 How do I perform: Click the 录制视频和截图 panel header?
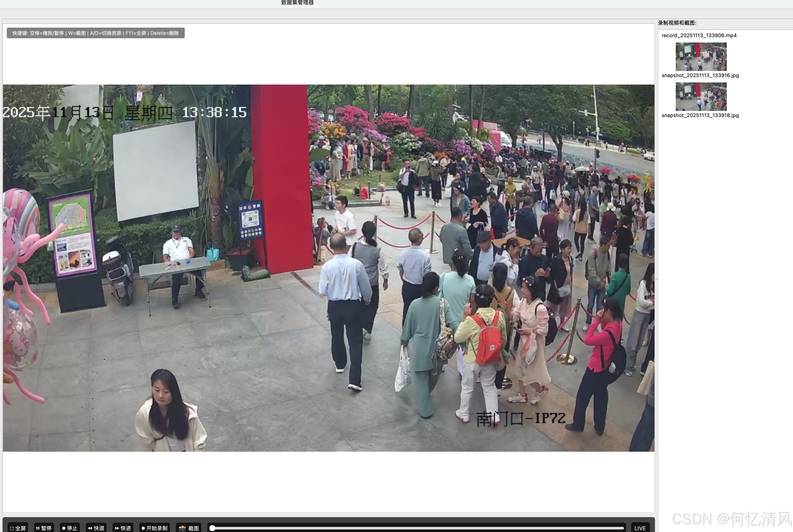tap(677, 23)
